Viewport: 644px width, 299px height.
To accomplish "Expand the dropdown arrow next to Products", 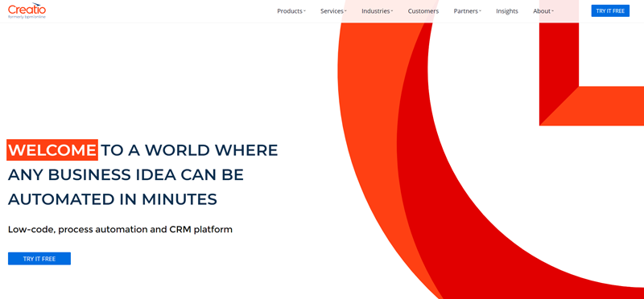I will [304, 11].
